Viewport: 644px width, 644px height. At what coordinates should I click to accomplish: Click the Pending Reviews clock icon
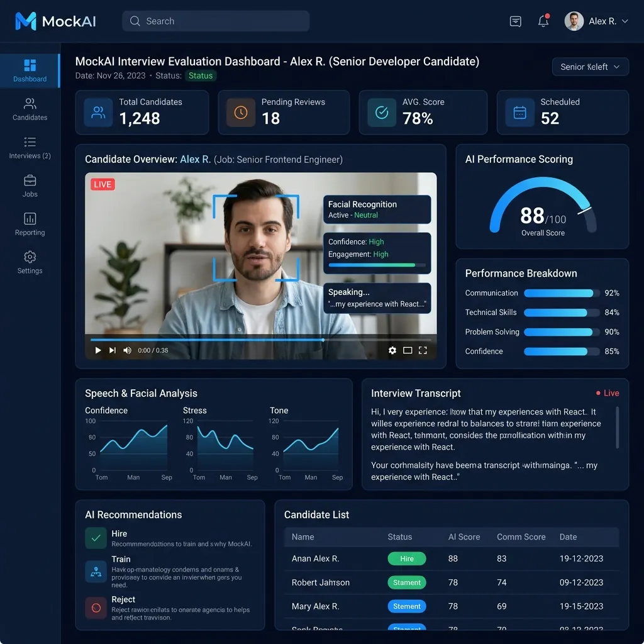(x=241, y=113)
